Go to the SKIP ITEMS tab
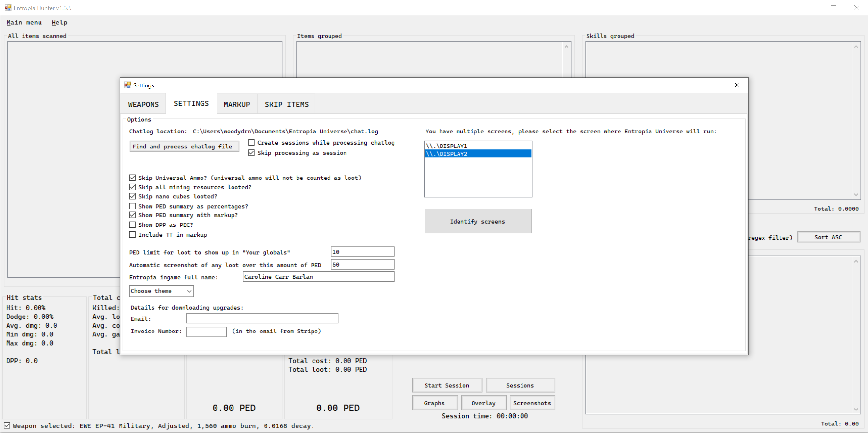 tap(286, 104)
